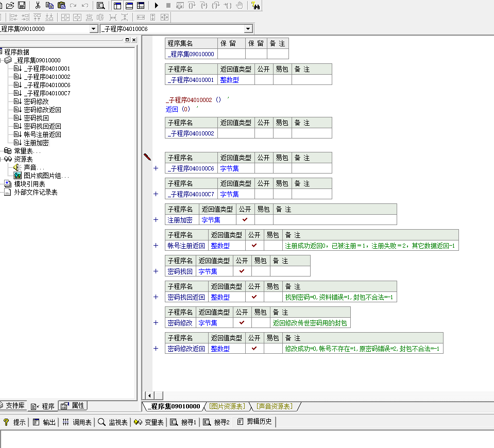
Task: Toggle 公开 checkmark for 密码找回 subroutine
Action: (242, 271)
